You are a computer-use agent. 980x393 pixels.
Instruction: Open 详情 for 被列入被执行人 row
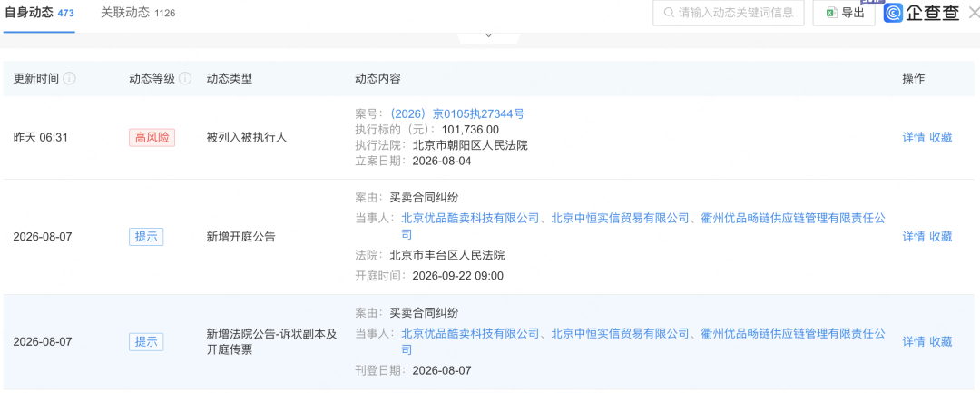(x=914, y=137)
